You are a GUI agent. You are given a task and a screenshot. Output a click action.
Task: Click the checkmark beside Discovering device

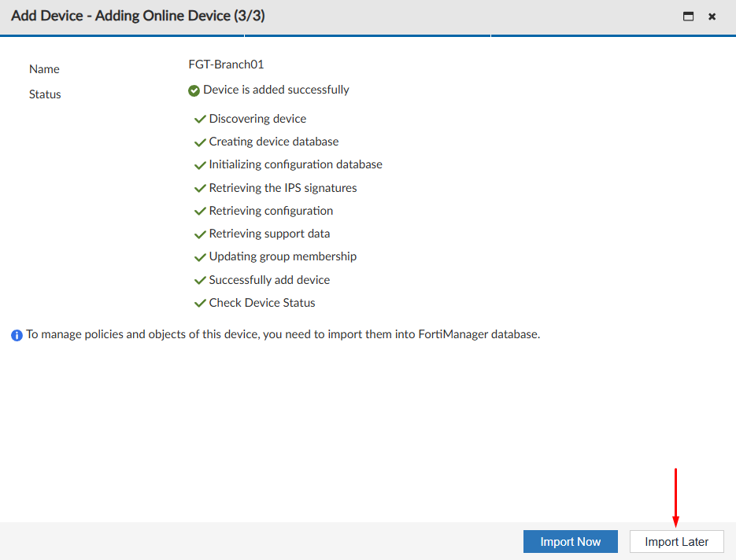pyautogui.click(x=201, y=118)
